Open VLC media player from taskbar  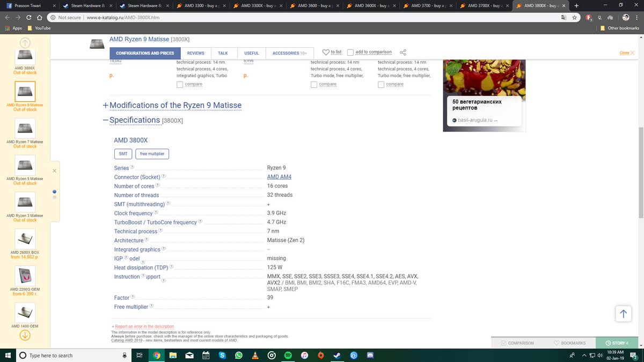[255, 355]
